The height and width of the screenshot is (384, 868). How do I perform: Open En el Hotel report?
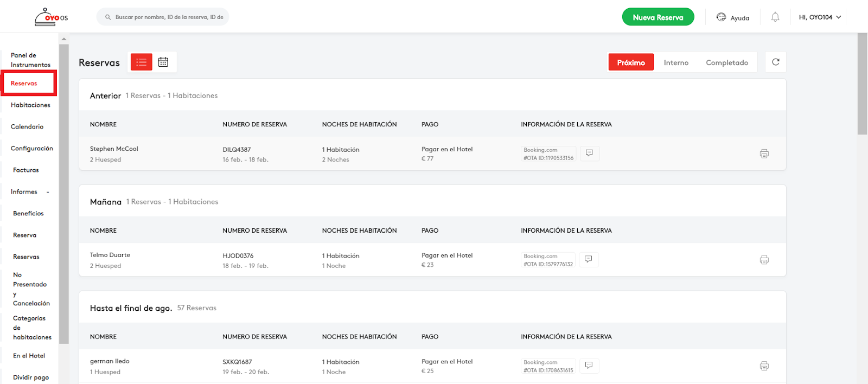pos(29,356)
